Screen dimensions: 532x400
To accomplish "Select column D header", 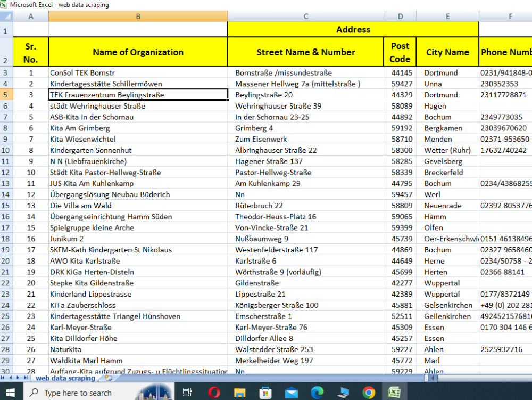I will 400,17.
